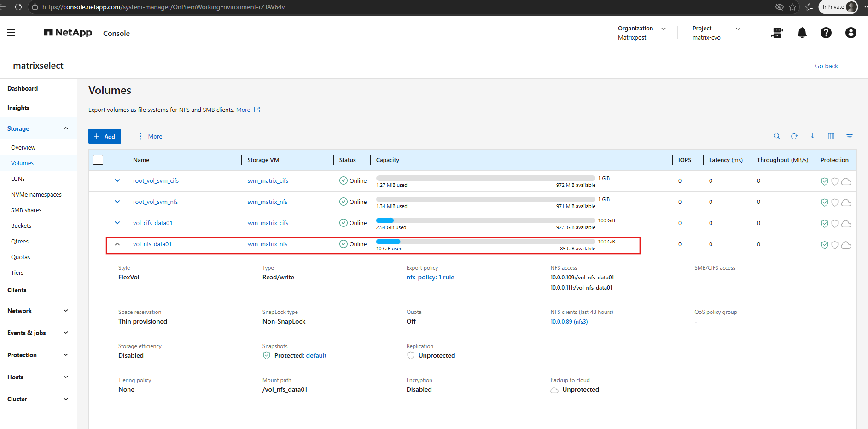Open LUNs in the Storage menu
The image size is (868, 429).
click(18, 179)
